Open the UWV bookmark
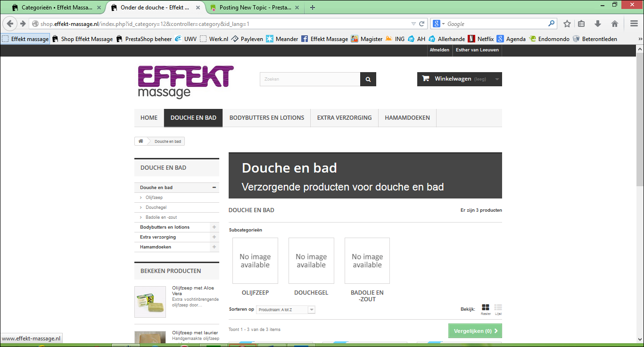Screen dimensions: 644x347 tap(186, 39)
